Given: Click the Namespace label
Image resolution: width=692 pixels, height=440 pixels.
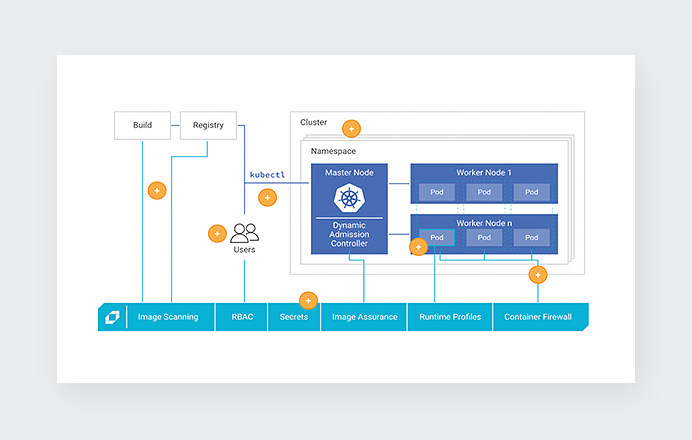Looking at the screenshot, I should click(333, 151).
